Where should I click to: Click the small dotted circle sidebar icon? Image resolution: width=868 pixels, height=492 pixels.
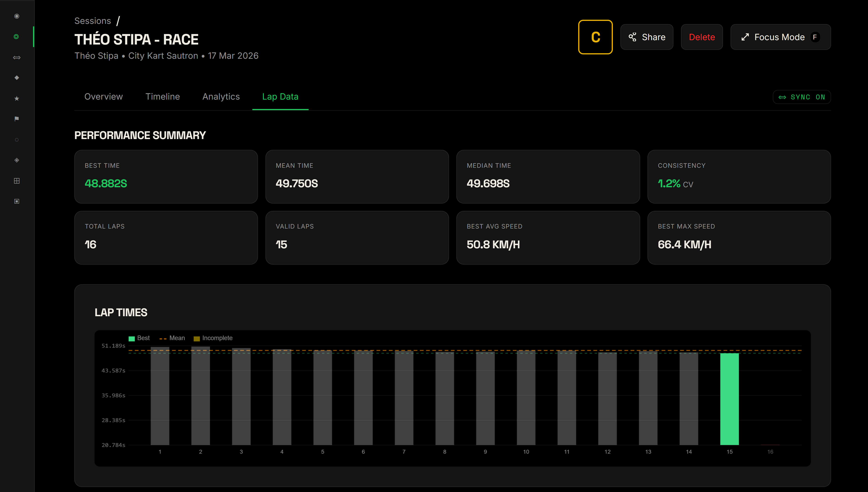[x=17, y=140]
